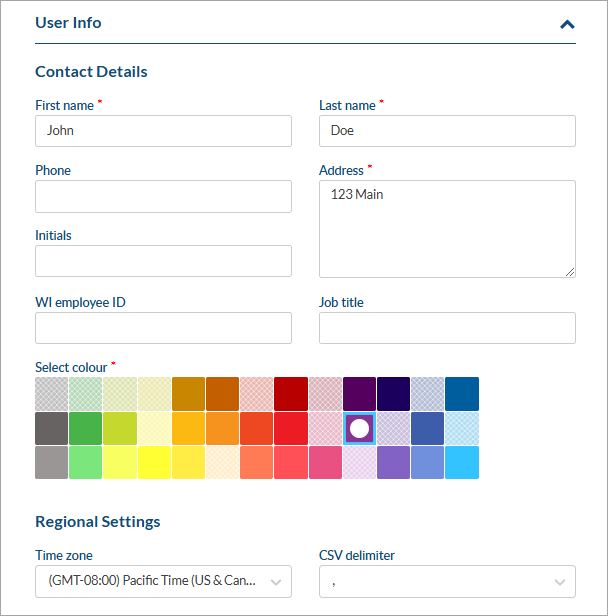Viewport: 608px width, 616px height.
Task: Pick the bright yellow colour swatch
Action: [154, 462]
